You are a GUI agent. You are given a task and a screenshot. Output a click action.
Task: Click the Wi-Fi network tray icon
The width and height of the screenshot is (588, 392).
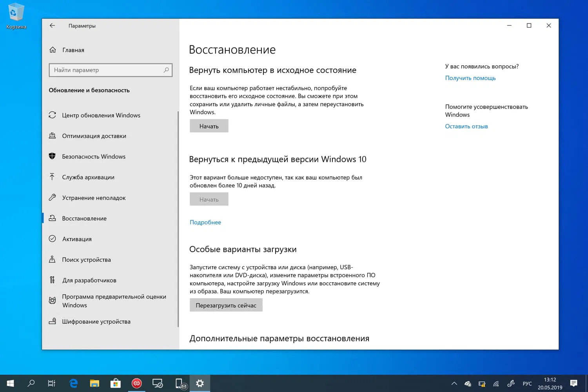[496, 383]
